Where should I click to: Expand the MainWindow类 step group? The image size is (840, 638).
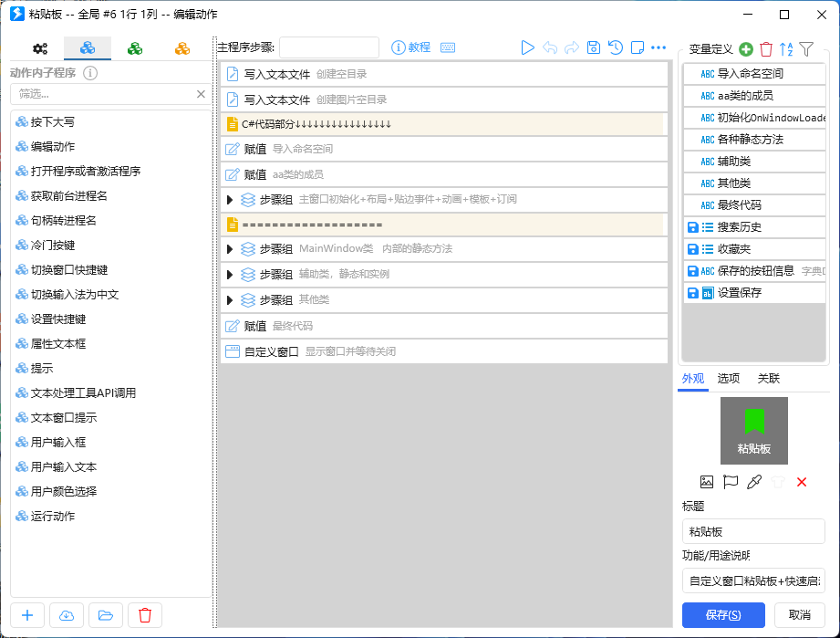click(x=230, y=249)
